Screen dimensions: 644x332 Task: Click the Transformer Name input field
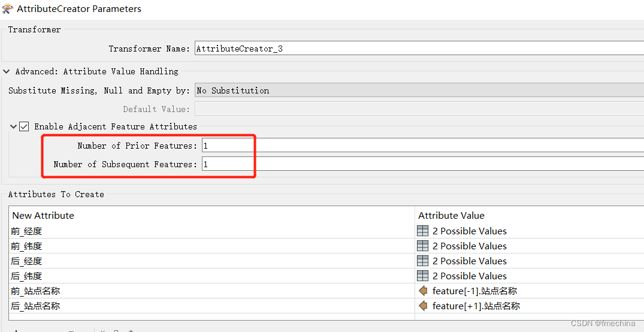pos(419,49)
